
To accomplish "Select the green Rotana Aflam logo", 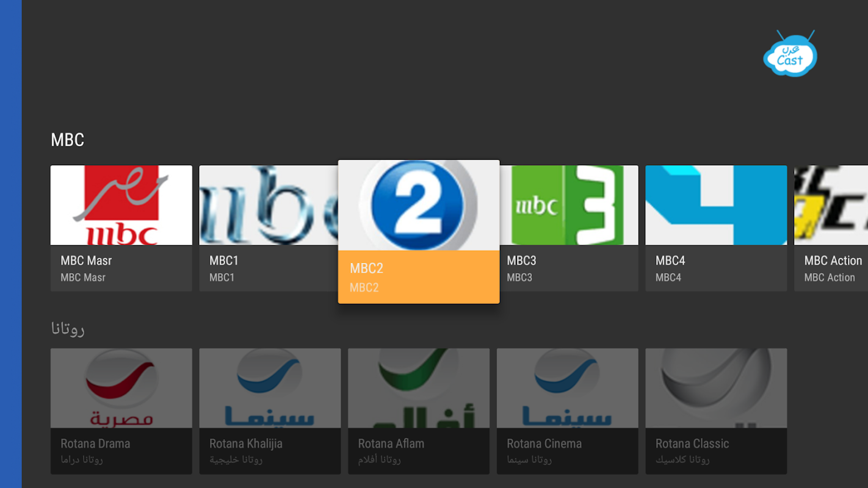I will pos(419,388).
